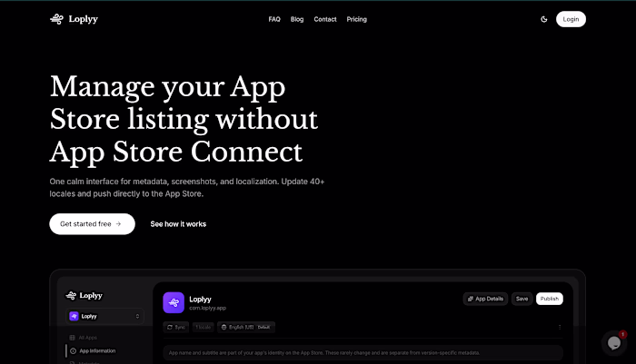Click the Loplyy wind logo in header
Screen dimensions: 636x364
coord(56,19)
